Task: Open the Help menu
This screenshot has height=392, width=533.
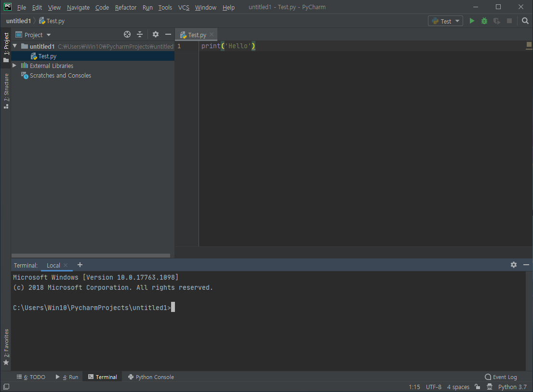Action: (x=228, y=7)
